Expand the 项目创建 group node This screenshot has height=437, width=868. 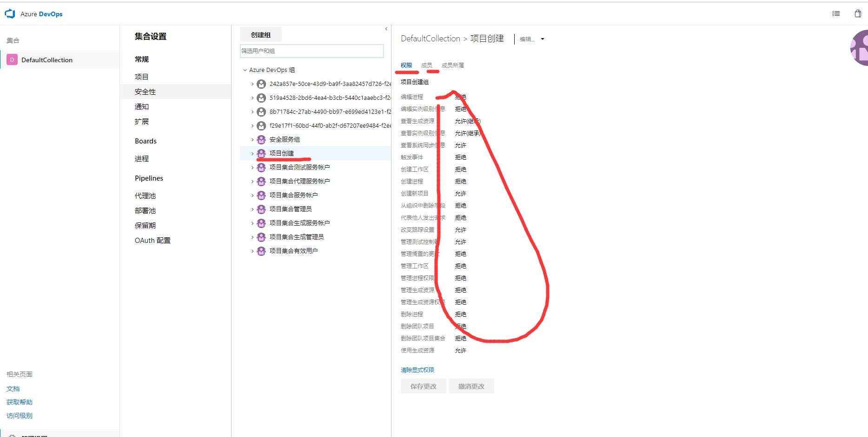point(252,154)
